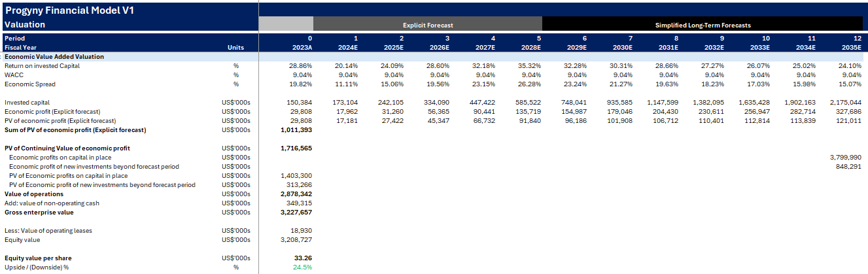Select the 2032E fiscal year header
Viewport: 868px width, 274px height.
(714, 48)
